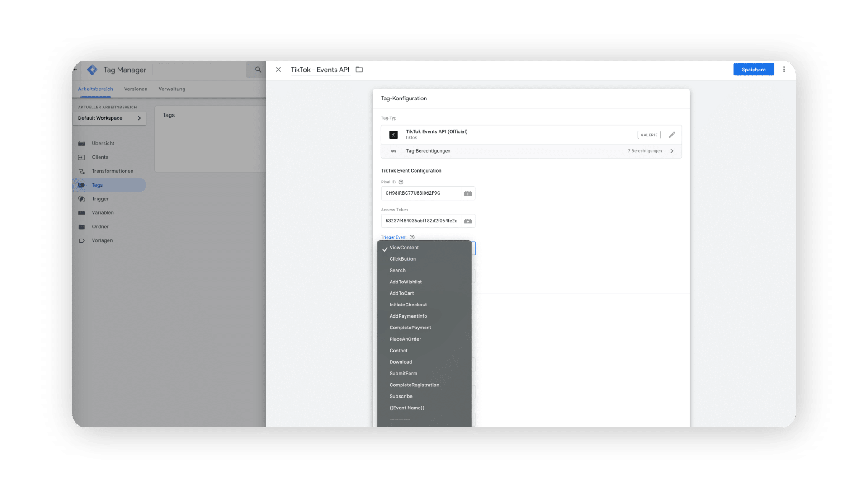This screenshot has width=868, height=488.
Task: Show help for Pixel ID
Action: click(x=401, y=182)
